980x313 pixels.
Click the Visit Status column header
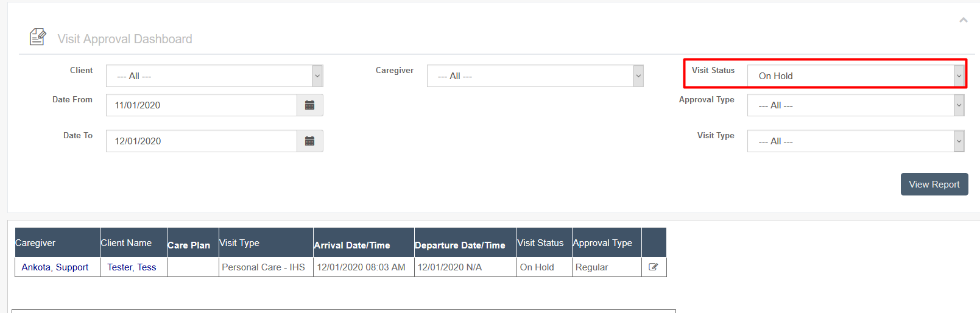pos(540,243)
